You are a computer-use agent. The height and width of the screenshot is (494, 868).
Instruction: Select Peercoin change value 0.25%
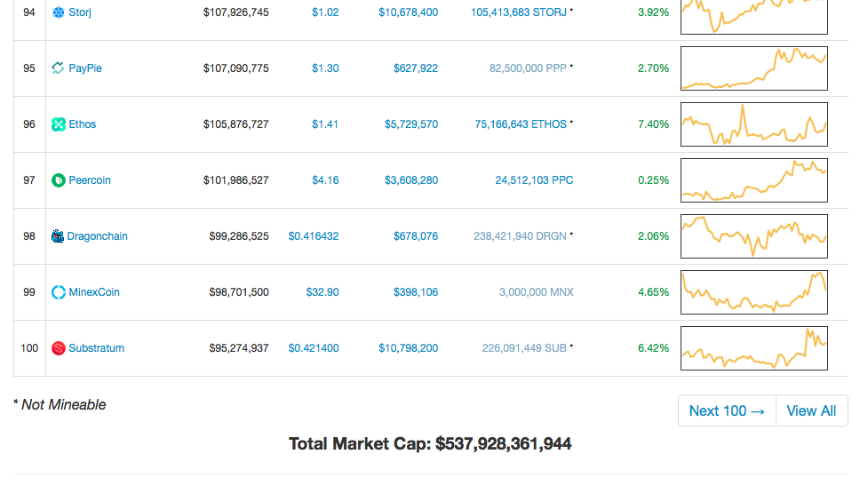(x=653, y=180)
